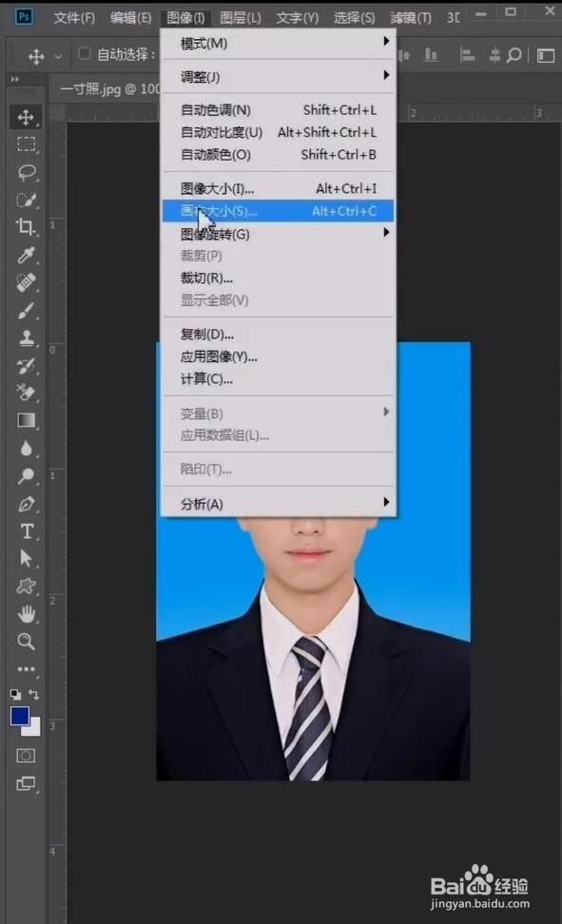Expand the toolbox double-arrow chevron
The height and width of the screenshot is (924, 562).
(x=15, y=79)
